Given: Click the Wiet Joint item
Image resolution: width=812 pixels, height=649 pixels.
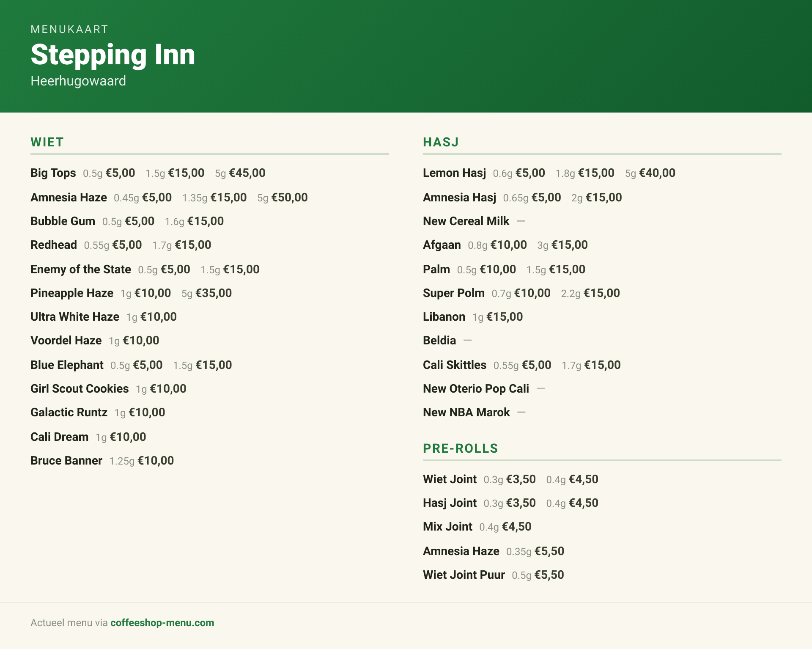Looking at the screenshot, I should [450, 479].
